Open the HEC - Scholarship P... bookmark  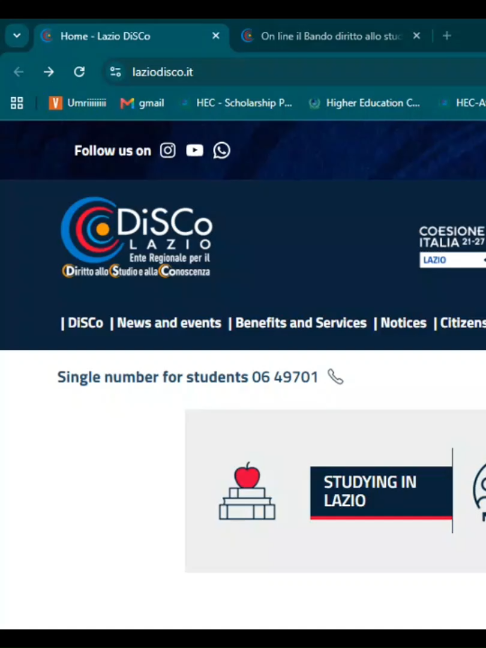pyautogui.click(x=237, y=103)
